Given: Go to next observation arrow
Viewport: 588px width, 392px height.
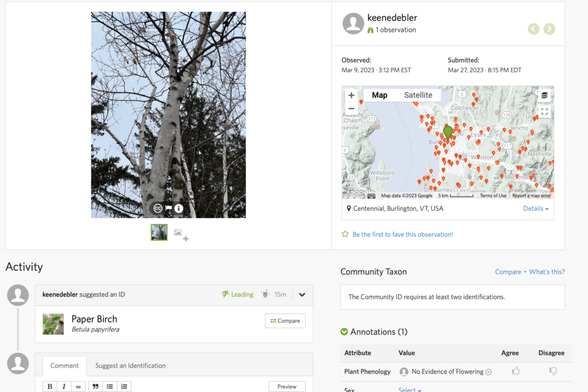Looking at the screenshot, I should pos(550,29).
